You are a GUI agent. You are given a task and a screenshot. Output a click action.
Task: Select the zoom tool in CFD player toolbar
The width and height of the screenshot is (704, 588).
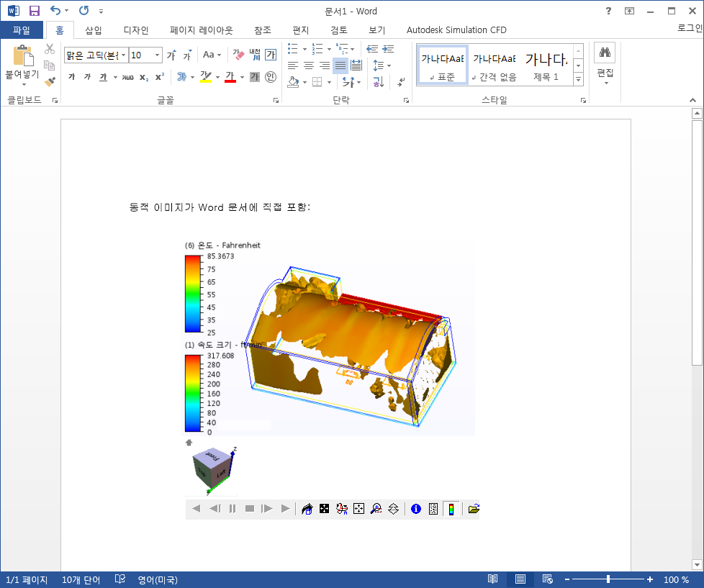point(375,509)
